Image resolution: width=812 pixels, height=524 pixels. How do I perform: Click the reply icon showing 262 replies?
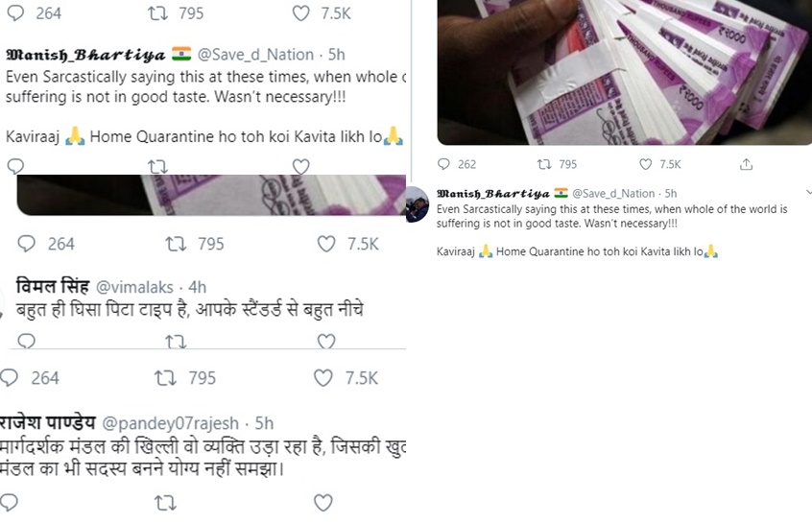click(446, 164)
